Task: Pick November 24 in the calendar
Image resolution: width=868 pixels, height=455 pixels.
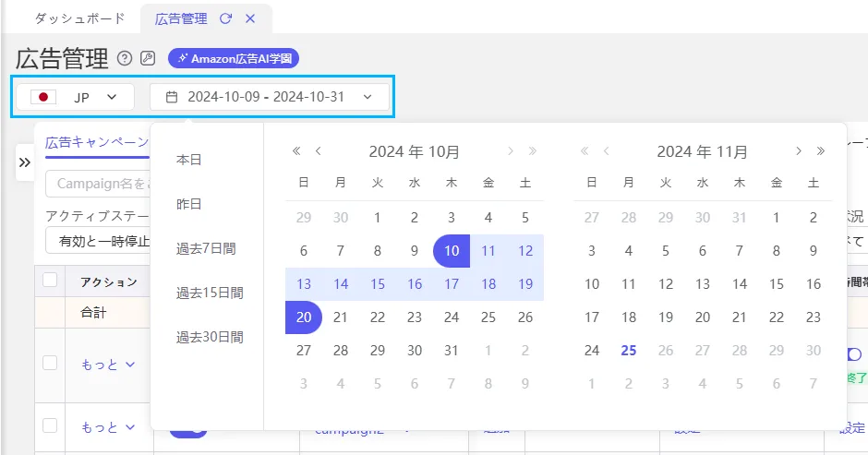Action: click(592, 351)
